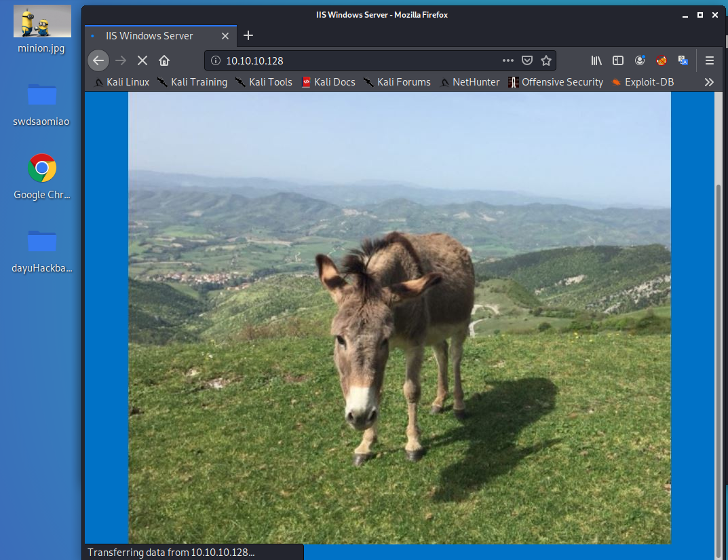Open Offensive Security bookmark
Screen dimensions: 728x560
tap(556, 82)
